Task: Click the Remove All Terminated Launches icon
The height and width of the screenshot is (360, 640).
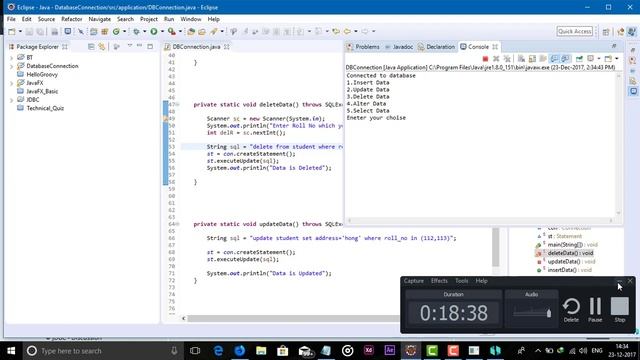Action: tap(507, 59)
